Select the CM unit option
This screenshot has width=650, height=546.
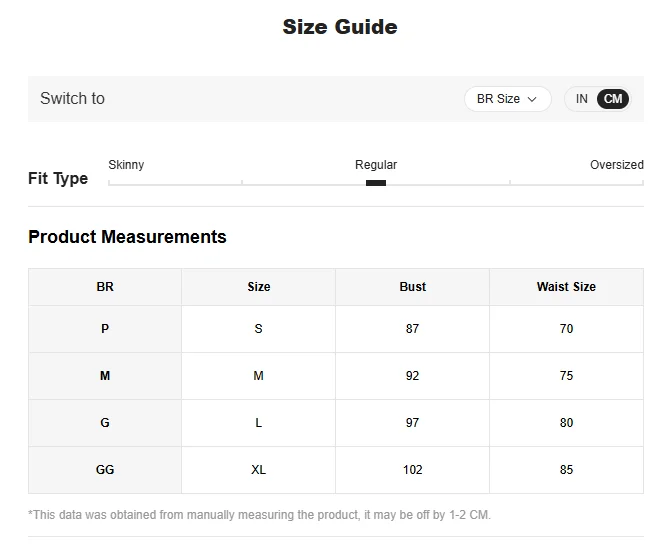pos(613,99)
